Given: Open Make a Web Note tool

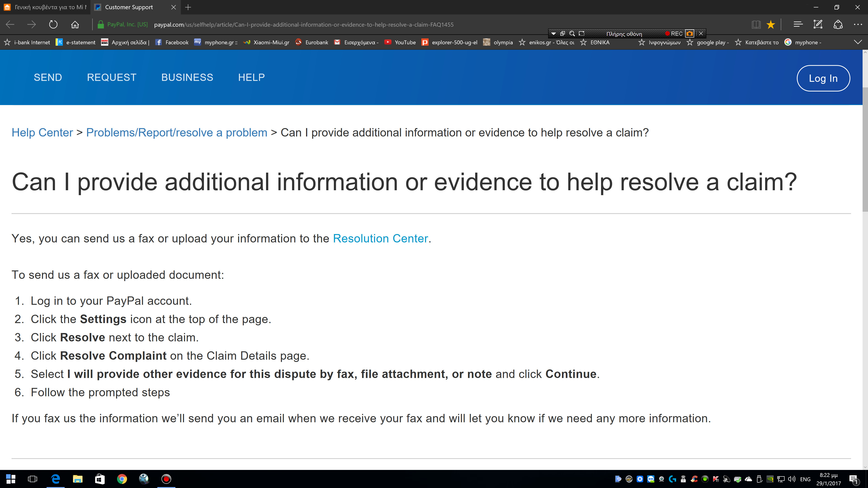Looking at the screenshot, I should pos(818,24).
